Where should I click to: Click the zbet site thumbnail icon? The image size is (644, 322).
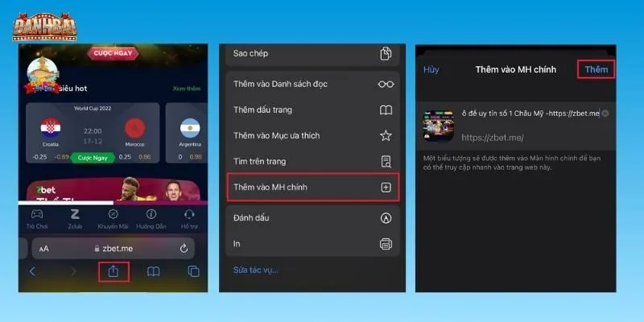pyautogui.click(x=439, y=126)
